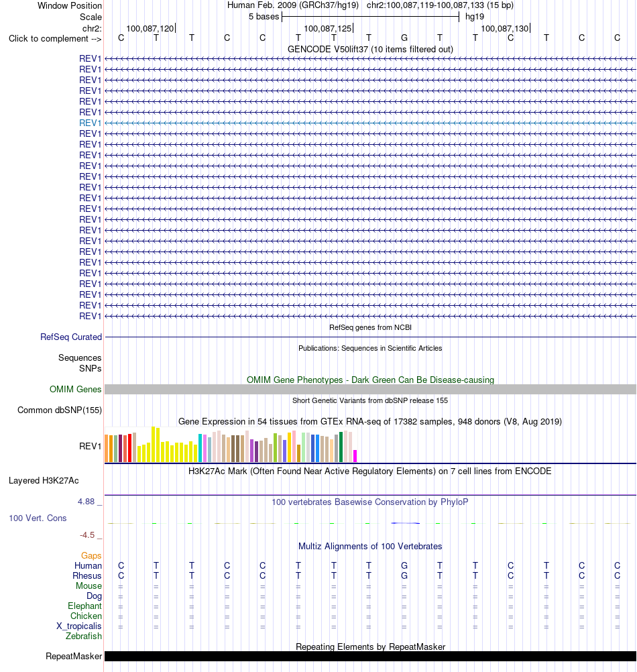
Task: Click the magenta bar in GTEx chart
Action: click(x=355, y=456)
